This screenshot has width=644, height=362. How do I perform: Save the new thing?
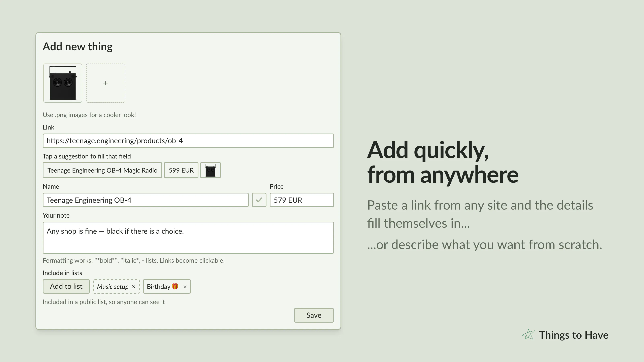(314, 315)
